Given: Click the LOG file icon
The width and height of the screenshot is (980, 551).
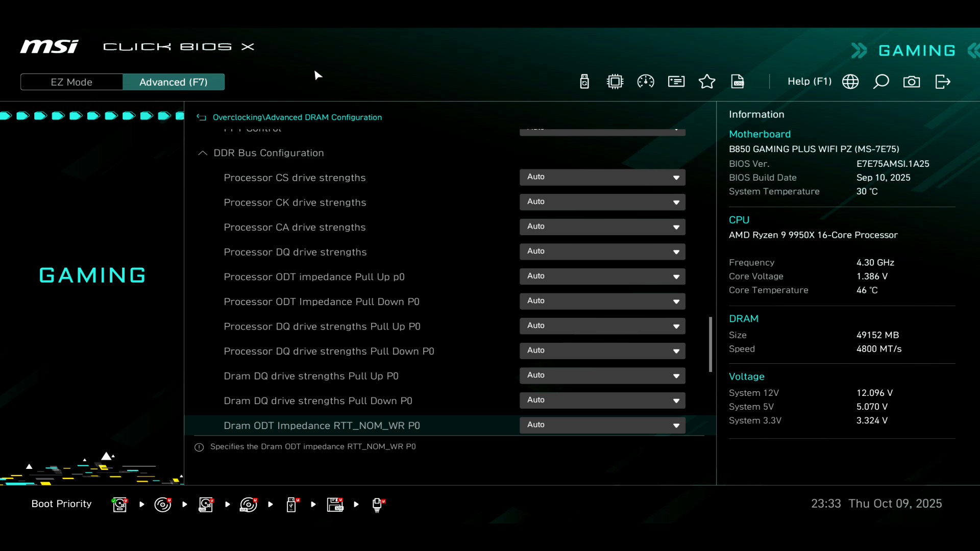Looking at the screenshot, I should click(x=738, y=82).
